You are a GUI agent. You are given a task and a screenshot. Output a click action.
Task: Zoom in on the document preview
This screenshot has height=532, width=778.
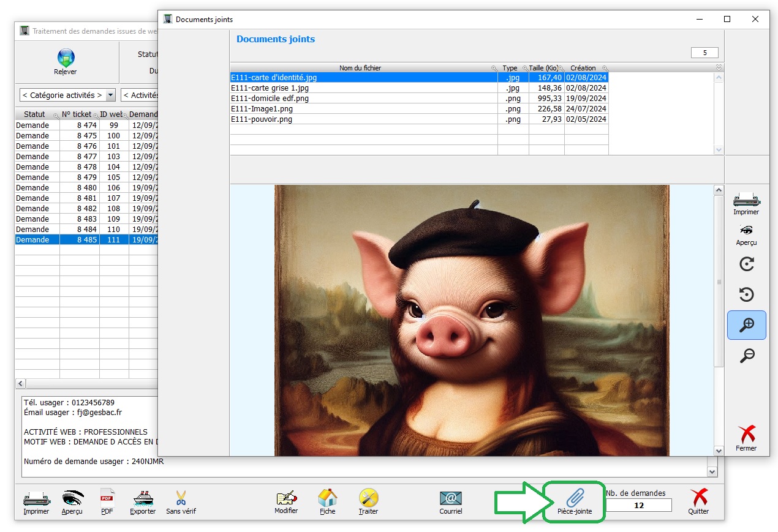pyautogui.click(x=746, y=325)
